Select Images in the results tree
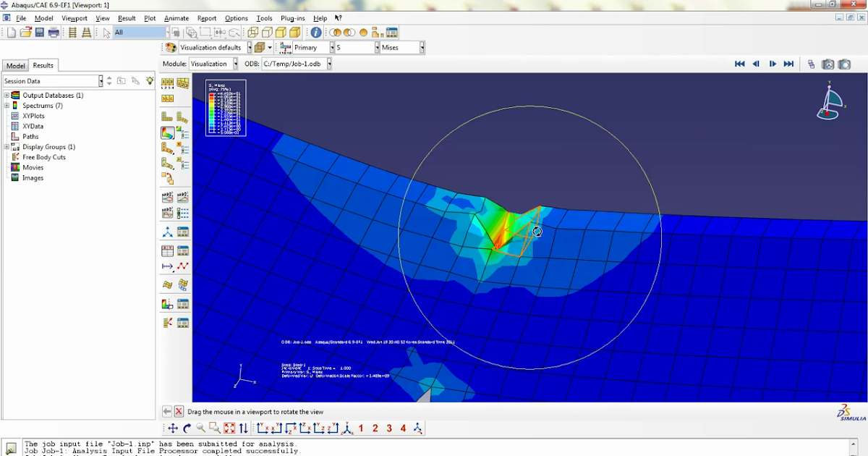The image size is (868, 456). tap(33, 178)
